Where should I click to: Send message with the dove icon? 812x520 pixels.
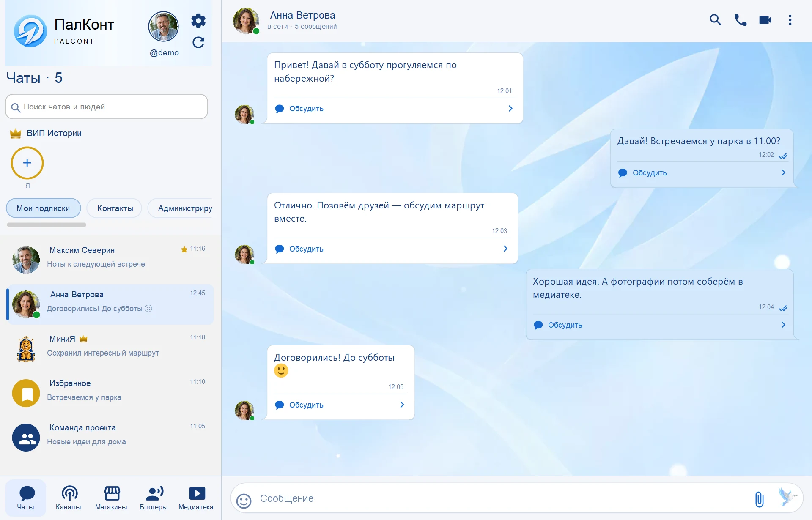tap(787, 497)
